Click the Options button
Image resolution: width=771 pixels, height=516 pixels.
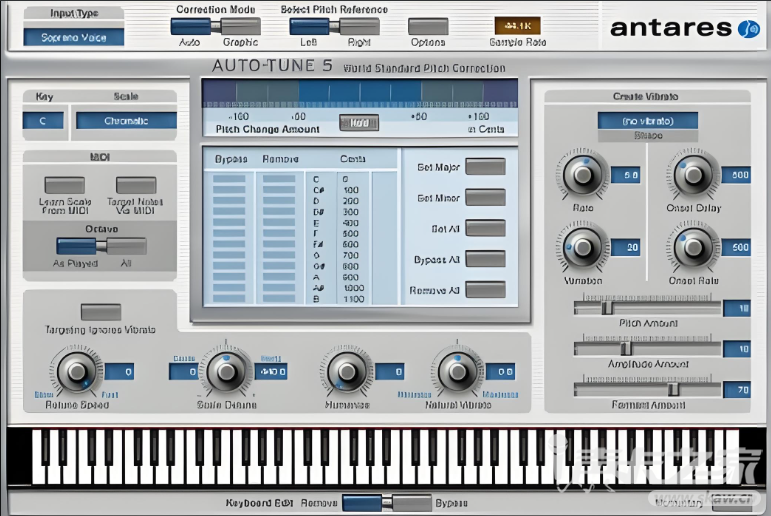pyautogui.click(x=428, y=27)
